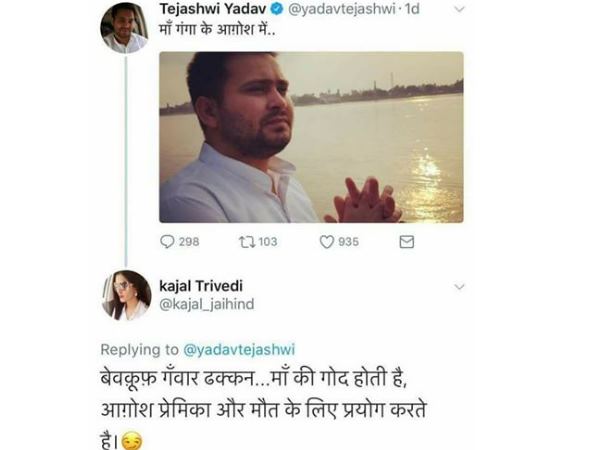Open Tejashwi Yadav's profile avatar

coord(125,27)
